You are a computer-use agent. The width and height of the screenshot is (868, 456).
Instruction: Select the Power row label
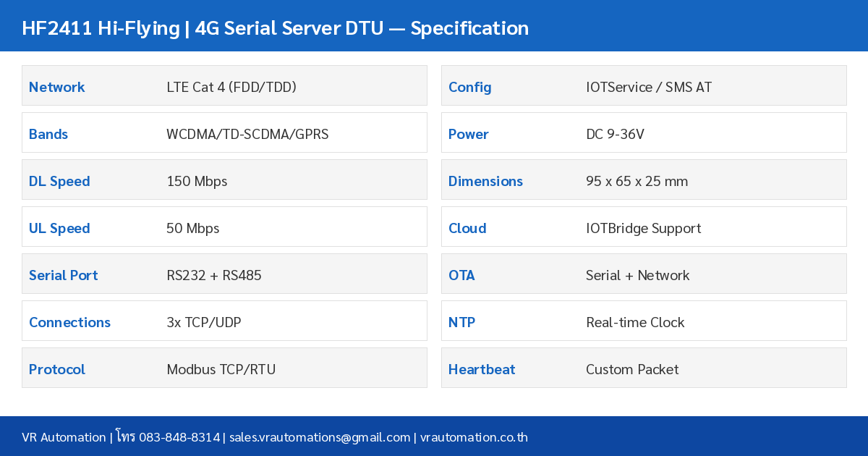468,134
